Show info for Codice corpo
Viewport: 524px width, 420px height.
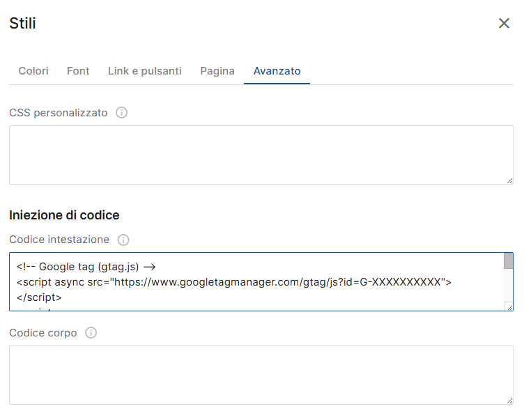pos(91,333)
